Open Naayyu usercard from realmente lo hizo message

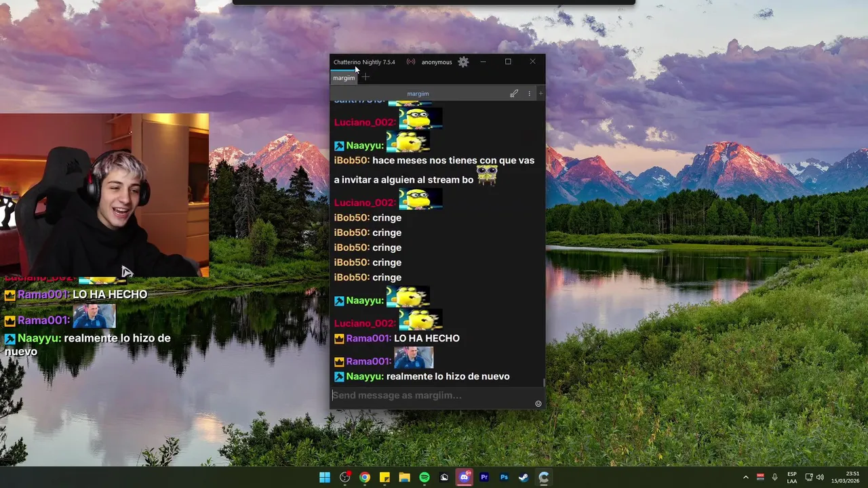pos(365,376)
